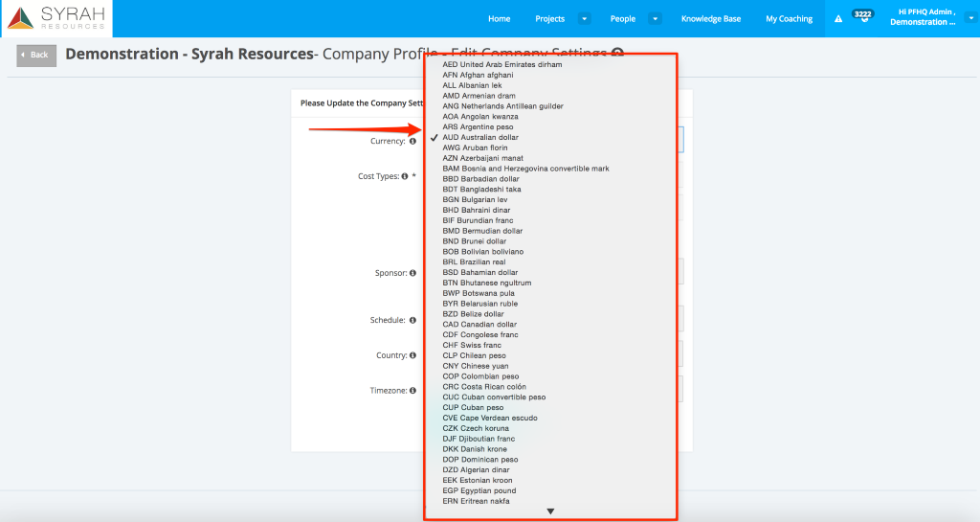Open My Coaching in the navigation bar
Screen dimensions: 980x522
[789, 19]
